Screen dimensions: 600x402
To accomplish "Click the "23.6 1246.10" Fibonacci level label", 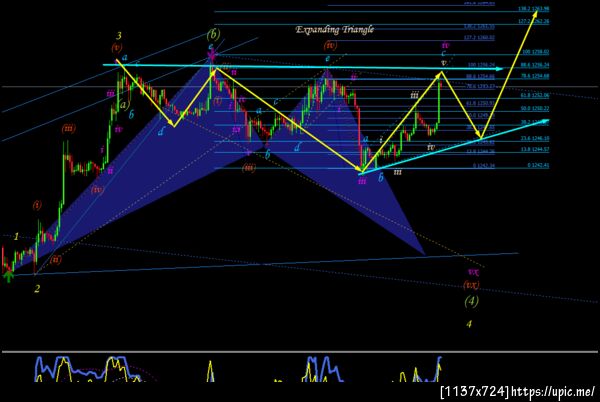I will click(x=535, y=138).
